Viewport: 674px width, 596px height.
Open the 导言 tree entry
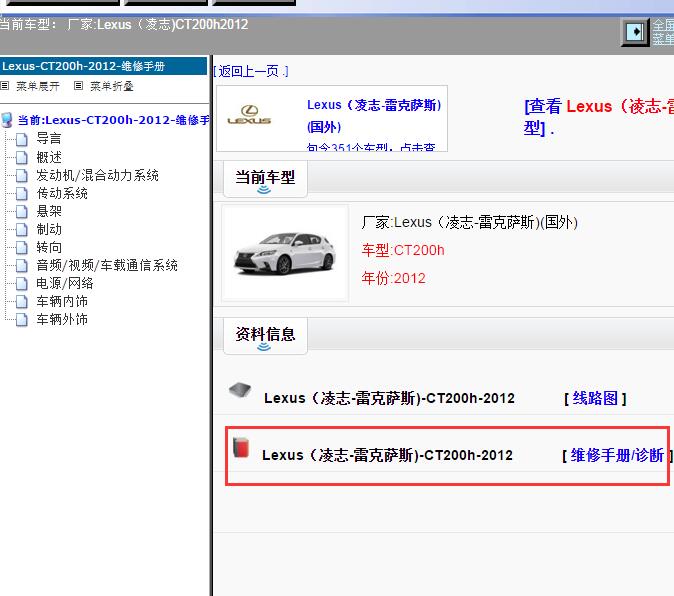point(49,138)
